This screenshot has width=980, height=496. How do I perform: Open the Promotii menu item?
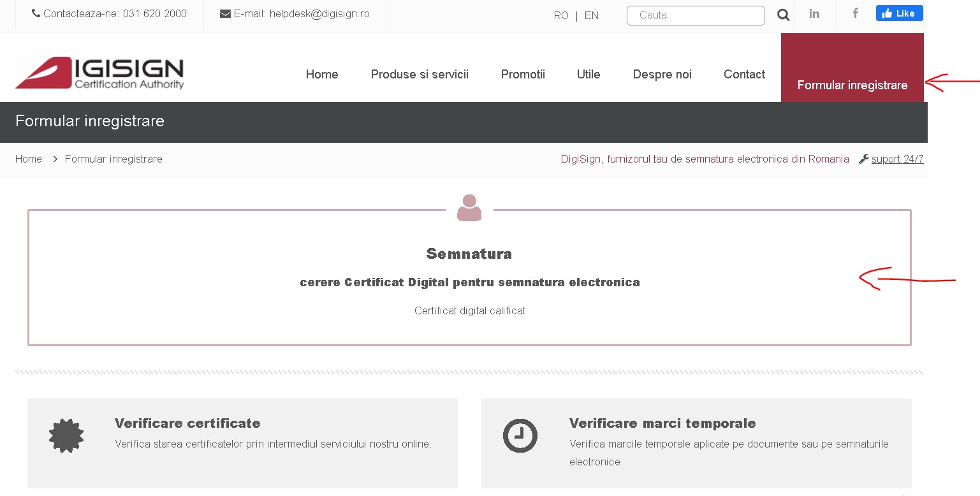pos(523,75)
